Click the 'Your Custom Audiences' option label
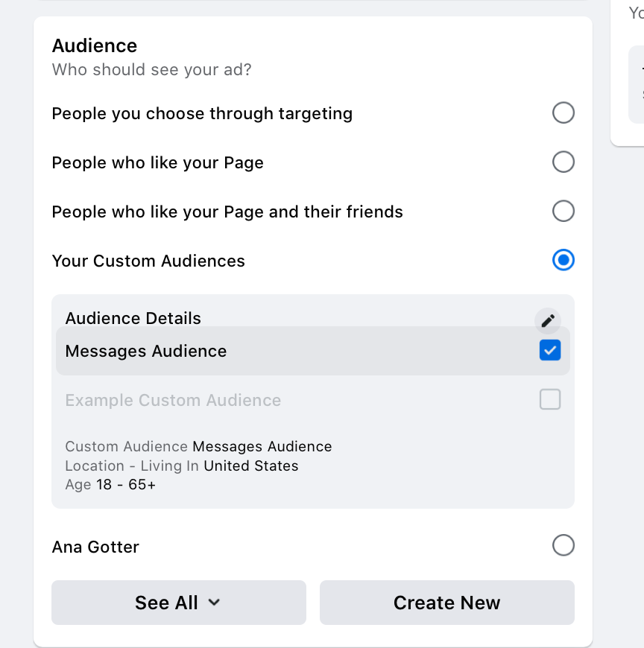644x648 pixels. 148,261
